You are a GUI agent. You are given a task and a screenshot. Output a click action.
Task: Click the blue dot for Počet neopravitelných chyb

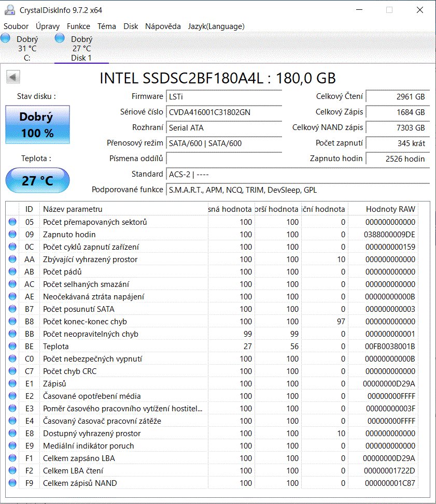coord(11,334)
